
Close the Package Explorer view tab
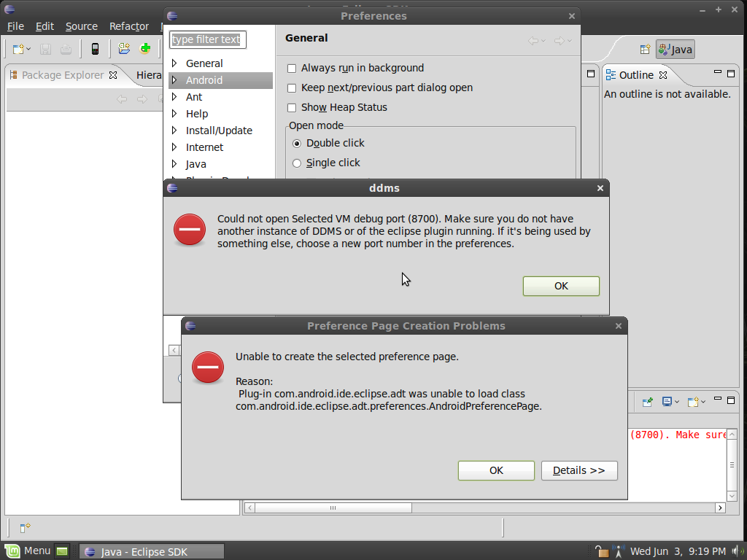[113, 75]
